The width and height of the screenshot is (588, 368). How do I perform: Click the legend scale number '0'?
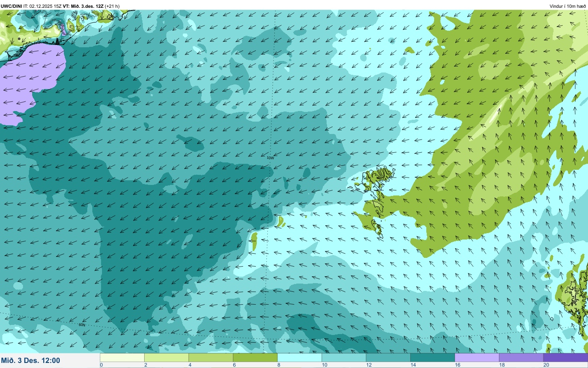[x=101, y=365]
